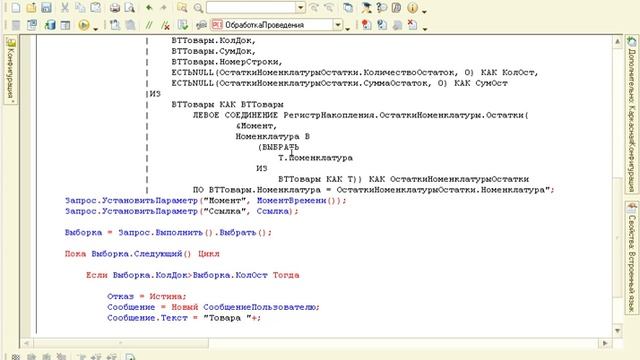Click into the search text field
Image resolution: width=640 pixels, height=360 pixels.
point(251,7)
